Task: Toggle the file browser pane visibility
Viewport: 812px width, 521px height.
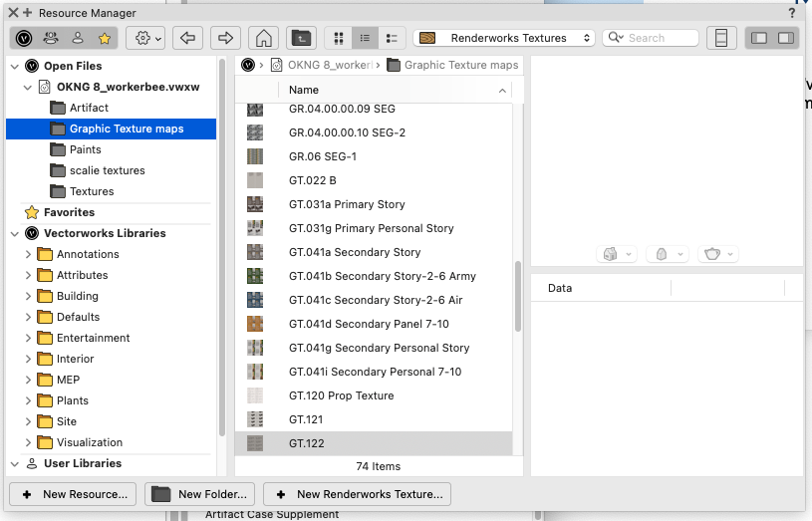Action: click(759, 38)
